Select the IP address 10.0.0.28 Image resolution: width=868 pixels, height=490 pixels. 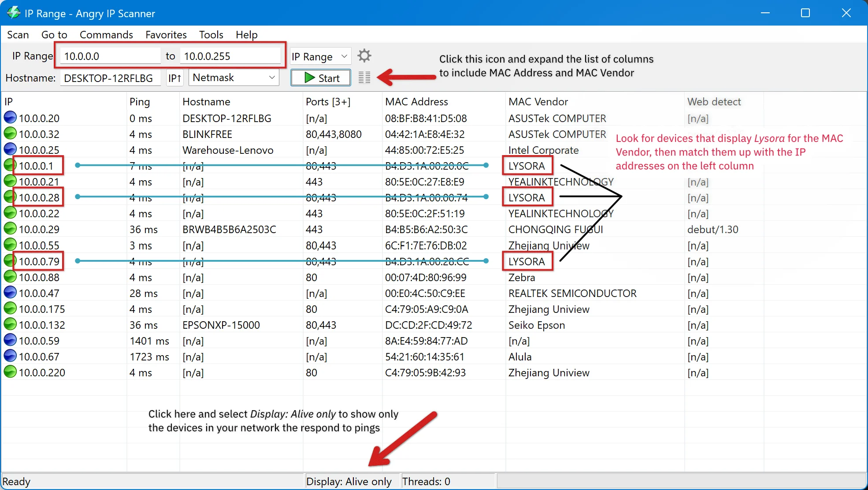click(39, 197)
